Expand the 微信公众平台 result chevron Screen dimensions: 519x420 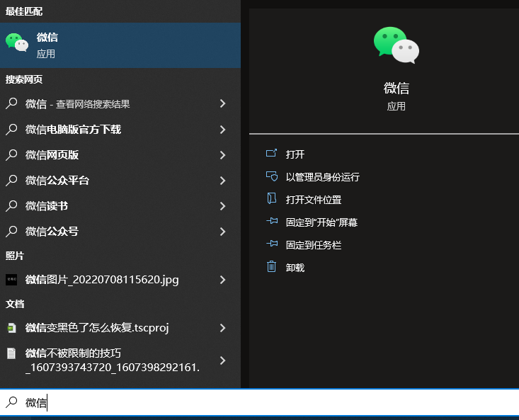222,181
